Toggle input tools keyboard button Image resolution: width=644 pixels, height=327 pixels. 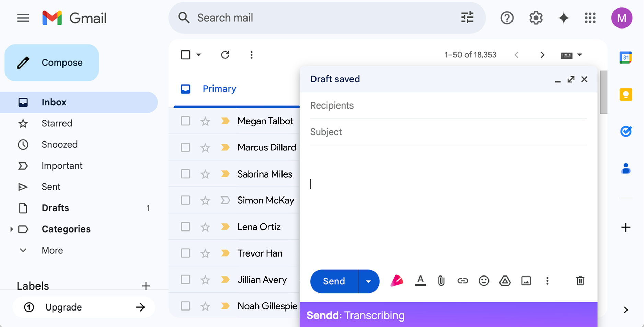tap(566, 55)
